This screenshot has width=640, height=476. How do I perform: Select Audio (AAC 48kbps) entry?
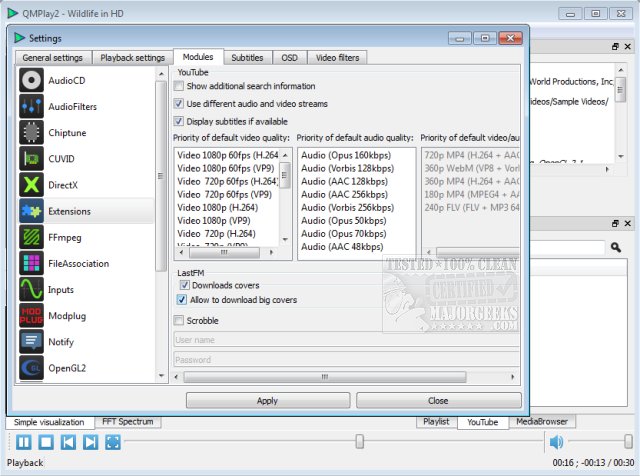click(x=342, y=247)
